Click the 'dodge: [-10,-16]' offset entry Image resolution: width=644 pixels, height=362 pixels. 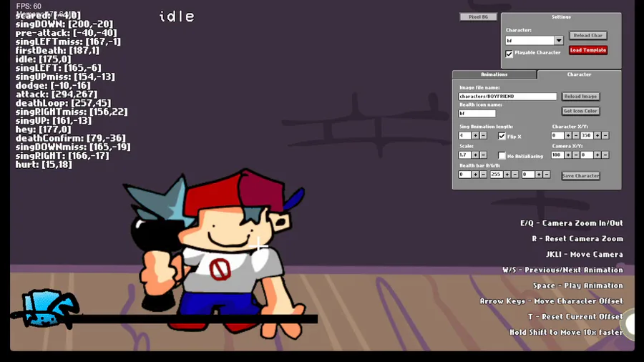(x=53, y=86)
